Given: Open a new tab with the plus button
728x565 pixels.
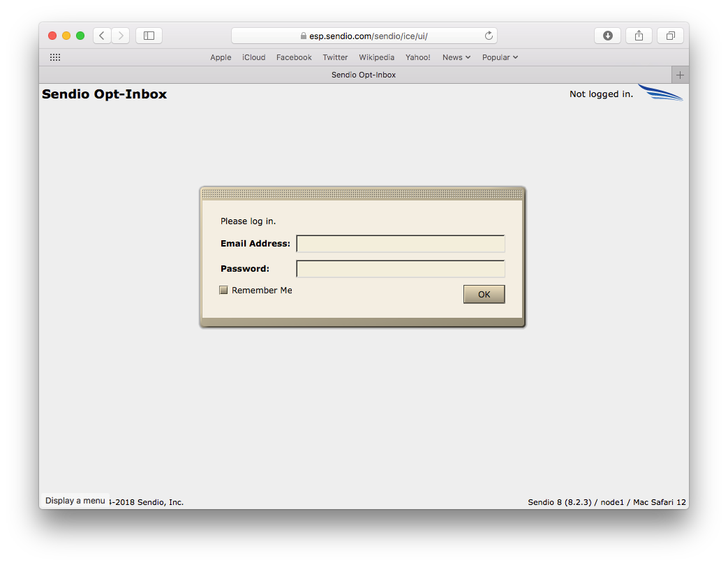Looking at the screenshot, I should tap(680, 74).
